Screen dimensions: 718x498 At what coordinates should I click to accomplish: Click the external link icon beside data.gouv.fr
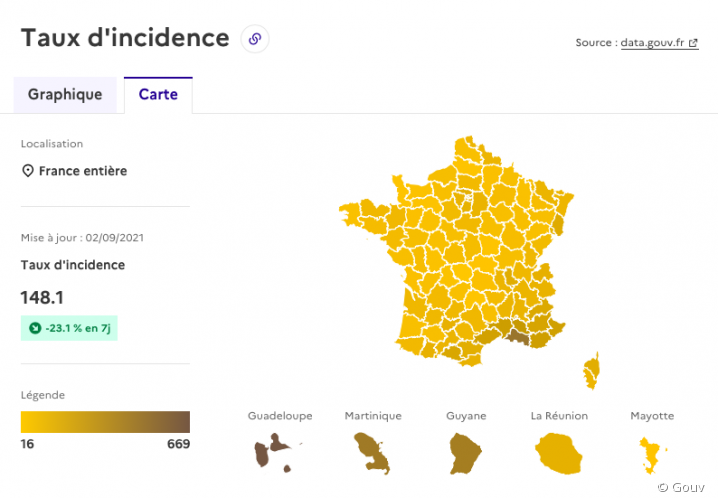[x=693, y=43]
